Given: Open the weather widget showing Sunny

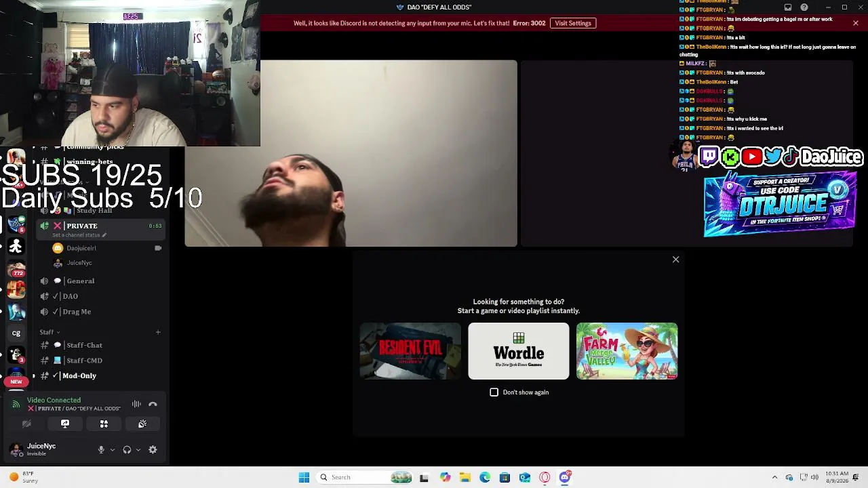Looking at the screenshot, I should pos(22,477).
